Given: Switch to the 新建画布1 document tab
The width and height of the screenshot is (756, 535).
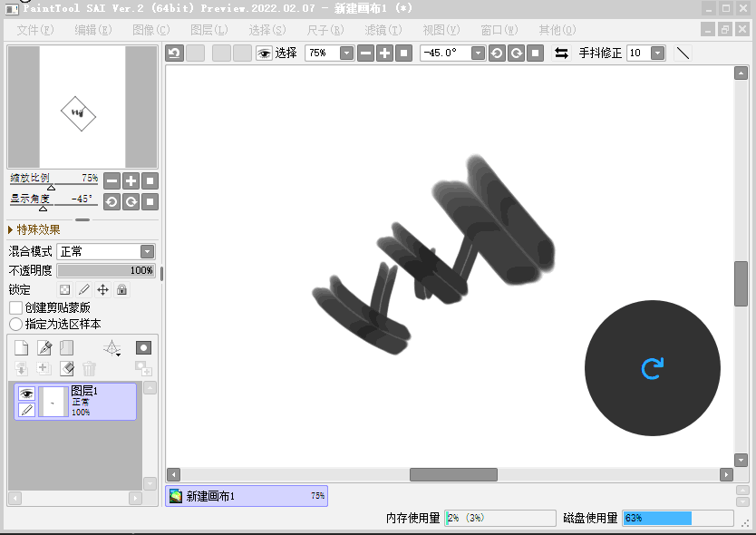Looking at the screenshot, I should click(x=247, y=496).
